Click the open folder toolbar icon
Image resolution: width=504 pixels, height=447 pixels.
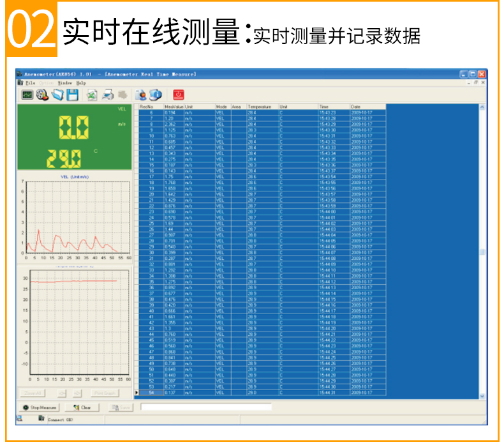57,95
